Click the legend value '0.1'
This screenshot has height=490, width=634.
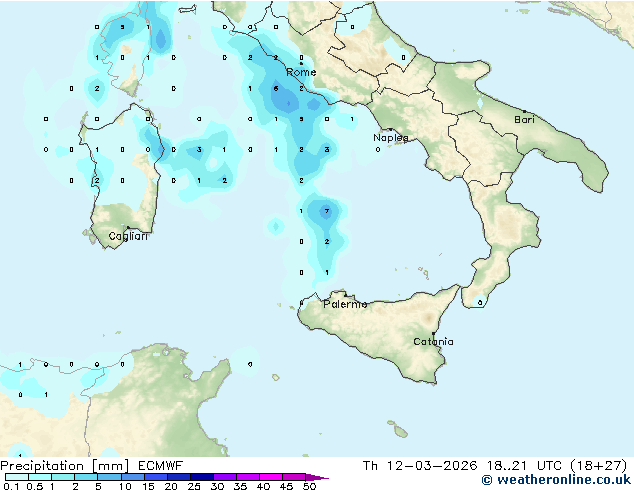(x=11, y=486)
